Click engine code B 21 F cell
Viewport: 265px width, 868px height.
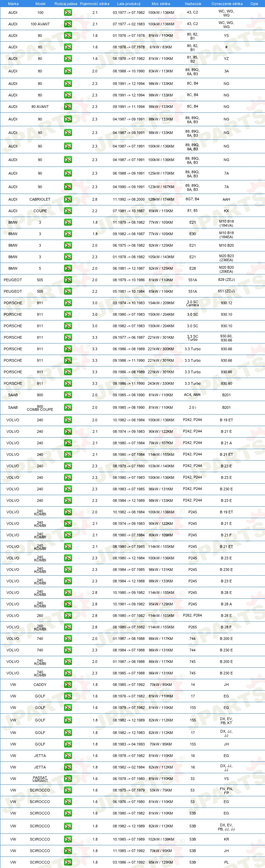[226, 535]
